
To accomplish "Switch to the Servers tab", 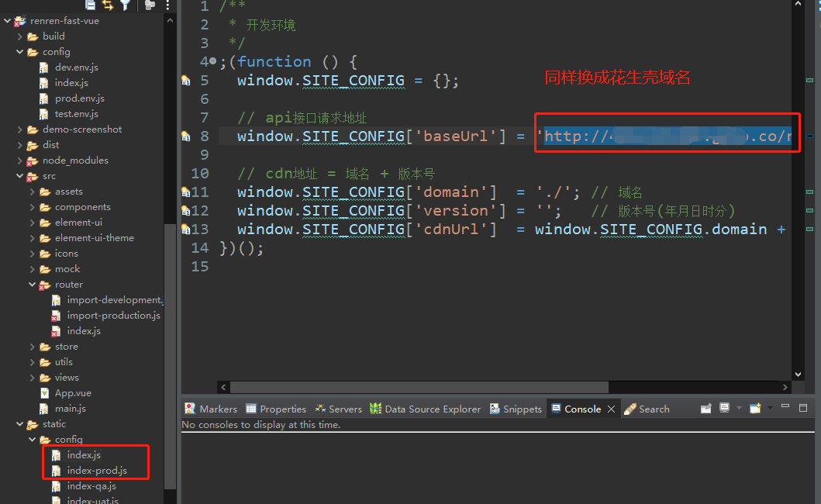I will click(338, 409).
